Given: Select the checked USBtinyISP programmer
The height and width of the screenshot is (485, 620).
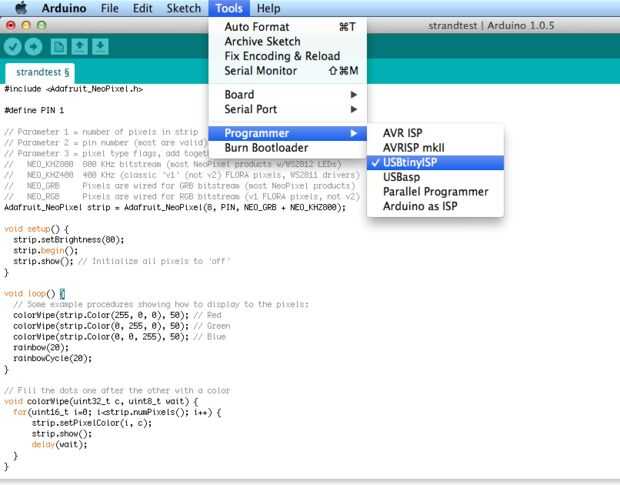Looking at the screenshot, I should coord(435,162).
